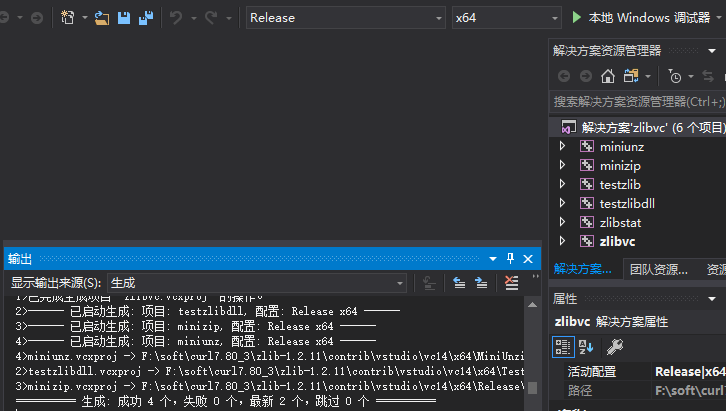The width and height of the screenshot is (726, 411).
Task: Click the Open File folder icon
Action: tap(102, 18)
